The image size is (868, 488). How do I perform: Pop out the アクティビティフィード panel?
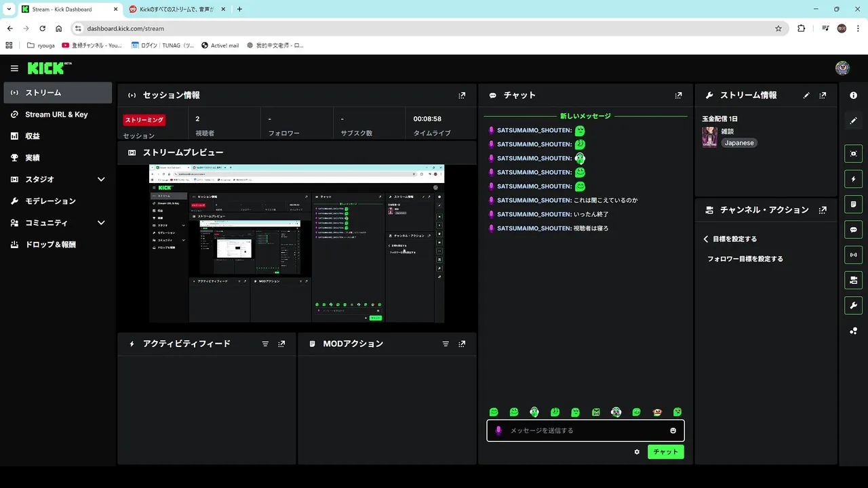[281, 344]
